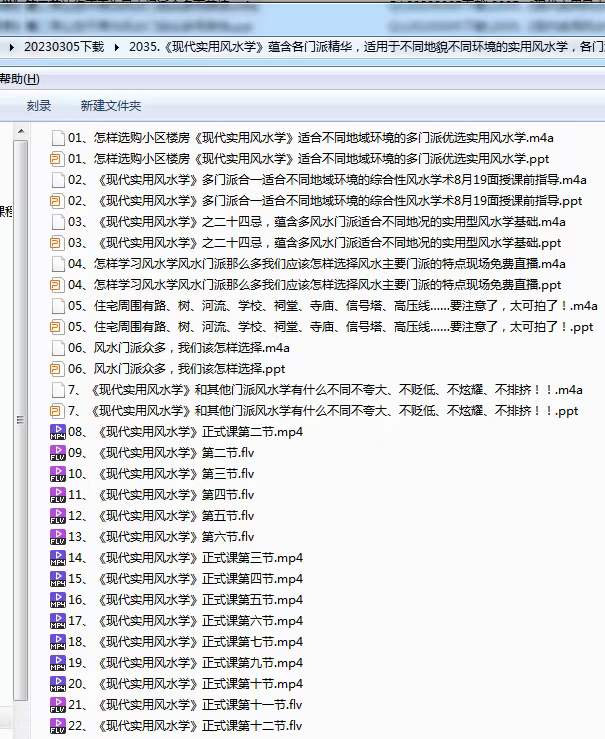Click the file icon of 7 m4a file
This screenshot has height=739, width=605.
coord(57,390)
